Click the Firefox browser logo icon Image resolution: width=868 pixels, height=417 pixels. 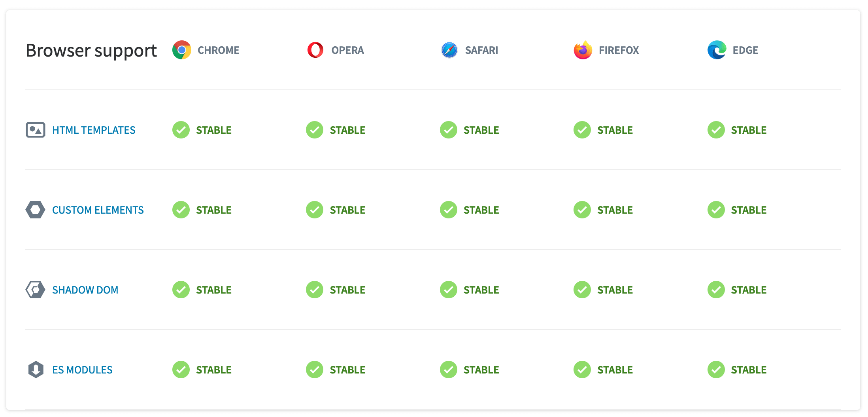583,50
